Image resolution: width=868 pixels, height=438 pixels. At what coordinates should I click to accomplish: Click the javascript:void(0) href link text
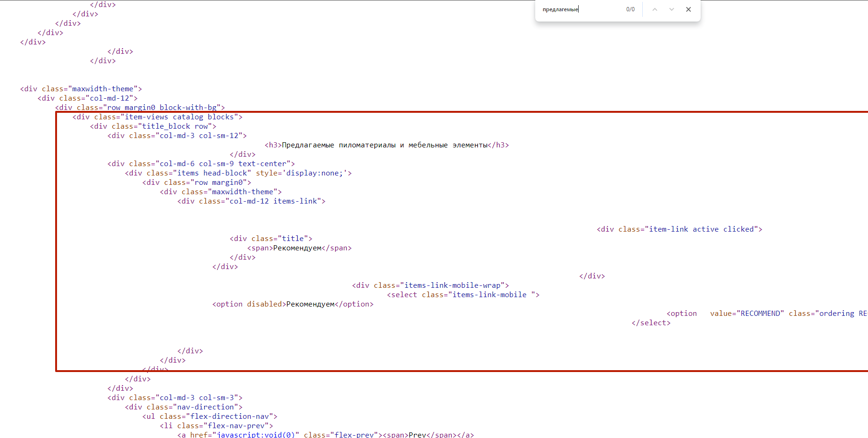coord(256,435)
